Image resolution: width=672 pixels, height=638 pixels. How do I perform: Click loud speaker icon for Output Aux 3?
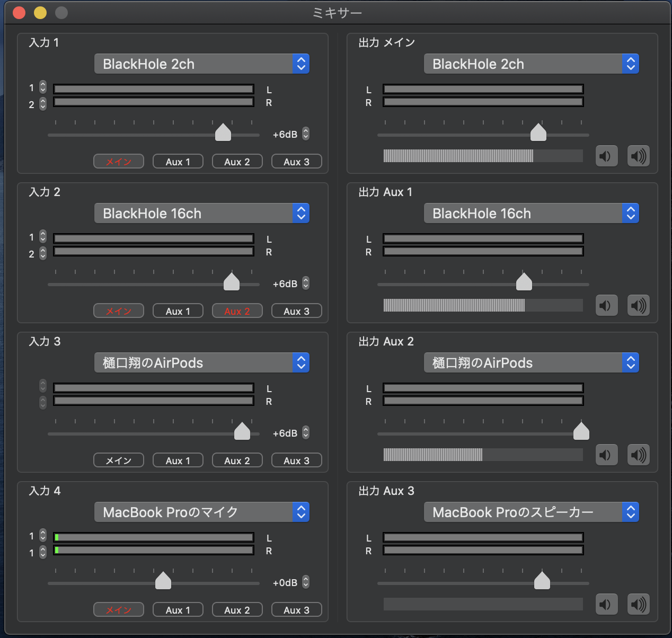coord(639,605)
